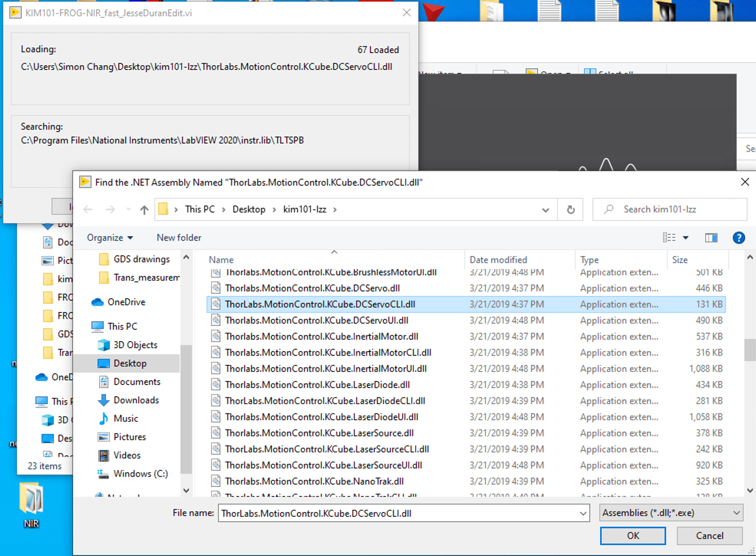Select Pictures in navigation pane

tap(122, 437)
